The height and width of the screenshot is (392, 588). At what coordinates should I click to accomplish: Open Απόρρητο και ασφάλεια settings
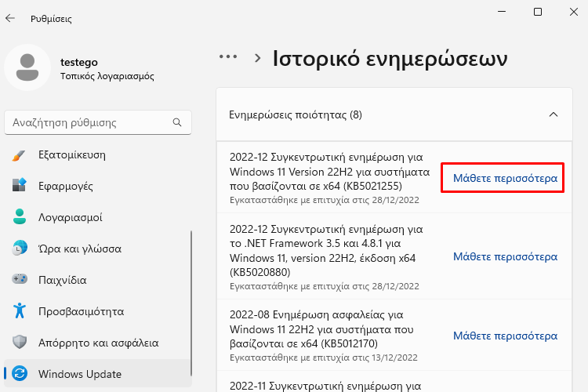tap(97, 343)
